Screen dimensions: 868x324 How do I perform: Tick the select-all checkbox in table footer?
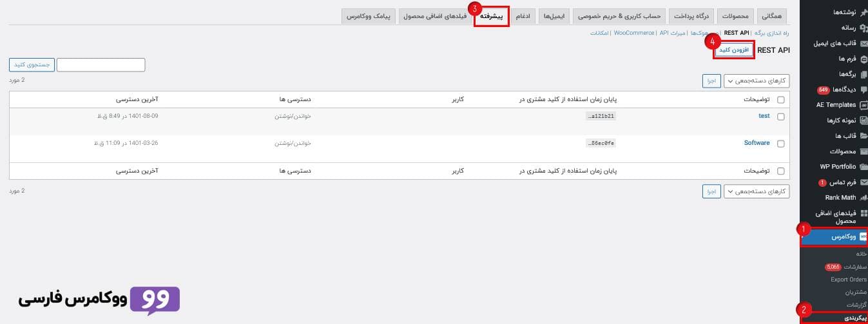click(781, 171)
